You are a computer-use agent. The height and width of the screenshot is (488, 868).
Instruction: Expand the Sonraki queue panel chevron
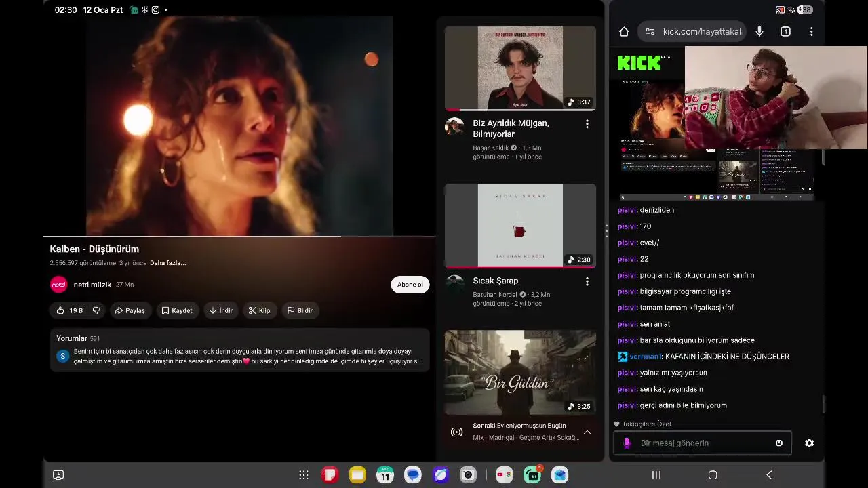[587, 432]
